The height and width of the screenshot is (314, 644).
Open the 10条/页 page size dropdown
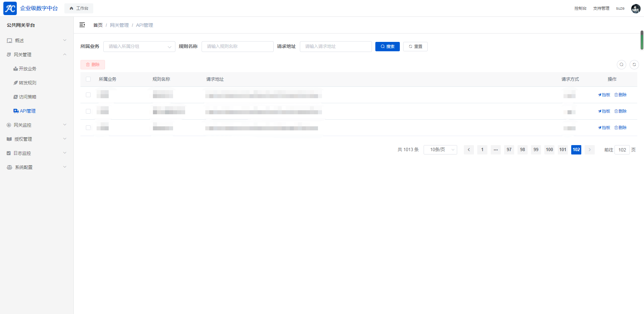[x=440, y=150]
